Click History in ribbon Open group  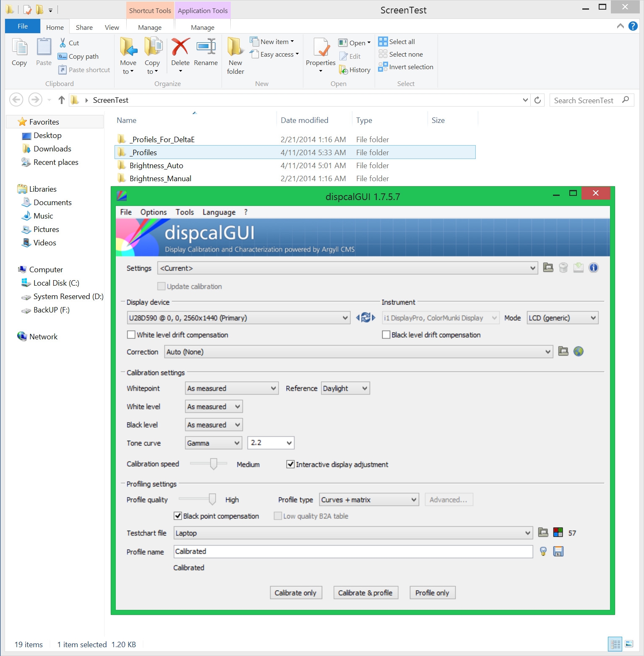pyautogui.click(x=355, y=70)
